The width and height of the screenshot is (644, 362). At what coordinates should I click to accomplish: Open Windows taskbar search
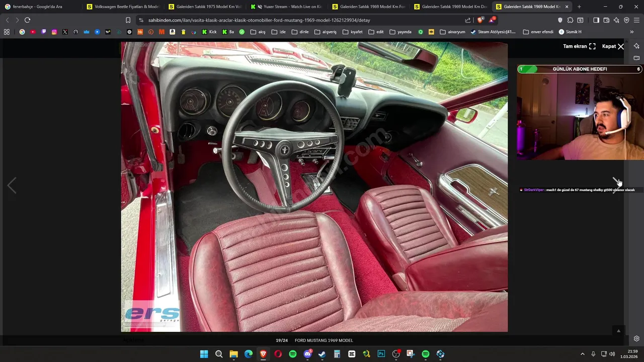219,354
